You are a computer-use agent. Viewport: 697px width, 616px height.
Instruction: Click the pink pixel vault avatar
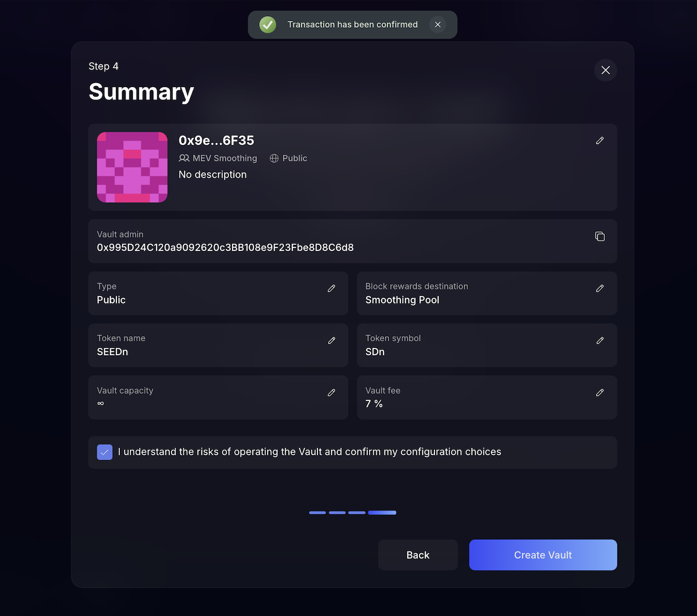click(x=132, y=167)
